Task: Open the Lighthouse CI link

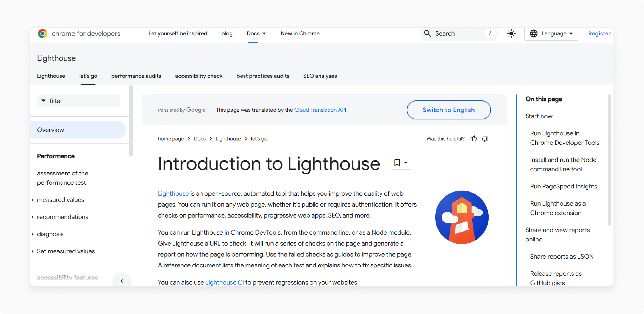Action: 224,282
